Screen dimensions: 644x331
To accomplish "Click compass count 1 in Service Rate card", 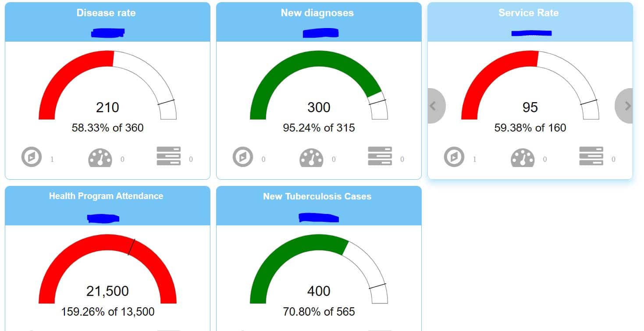I will click(475, 160).
